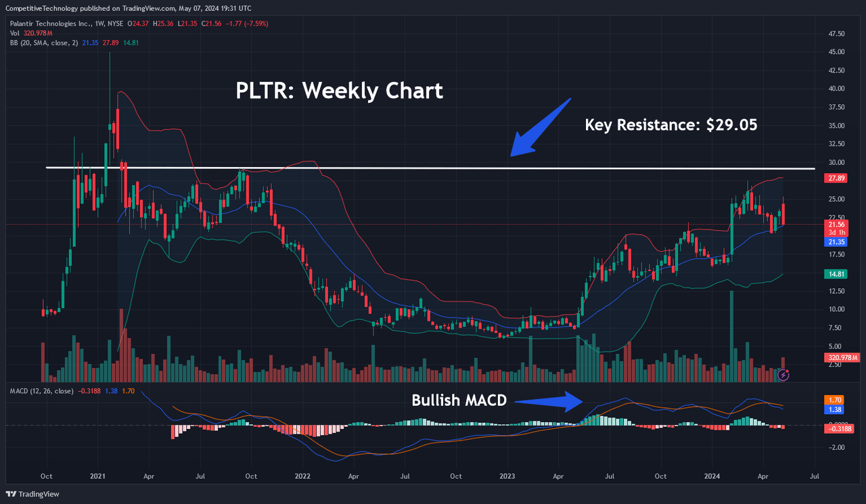Click the 2021 label on time axis
This screenshot has width=866, height=504.
[x=98, y=476]
